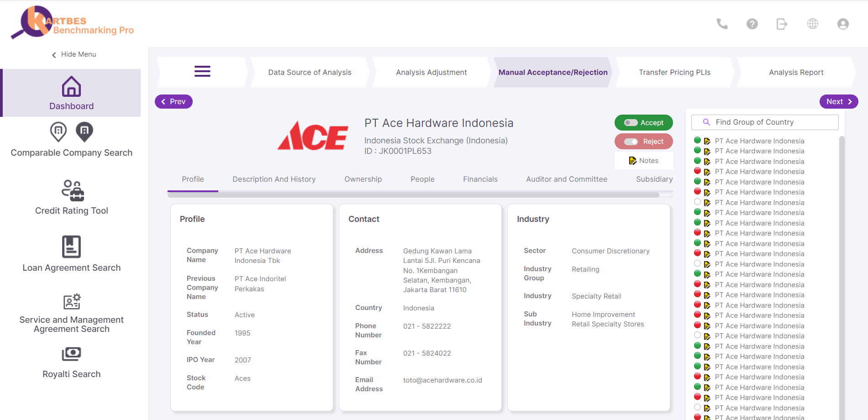Viewport: 868px width, 420px height.
Task: Click IPO year value 2007
Action: pyautogui.click(x=243, y=360)
